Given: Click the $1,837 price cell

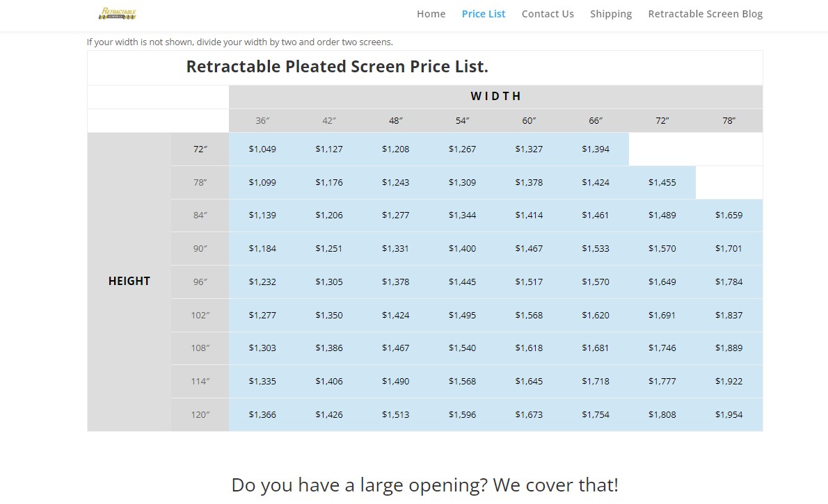Looking at the screenshot, I should (x=729, y=315).
